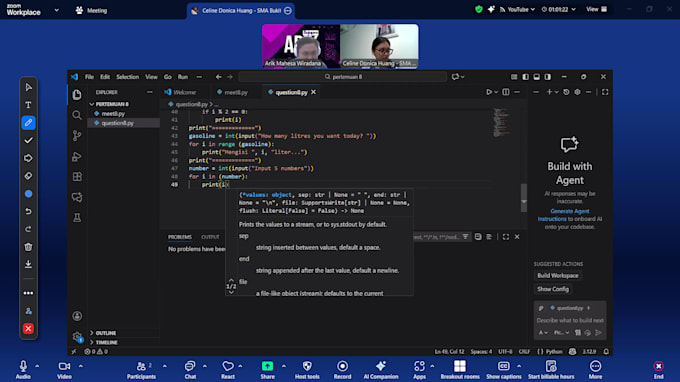The image size is (680, 382).
Task: Open the annotation color format circle
Action: [x=28, y=194]
